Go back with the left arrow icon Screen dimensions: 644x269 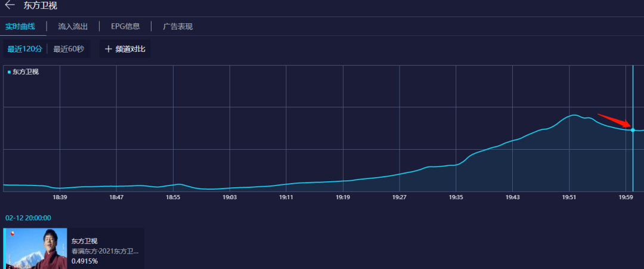pos(10,5)
